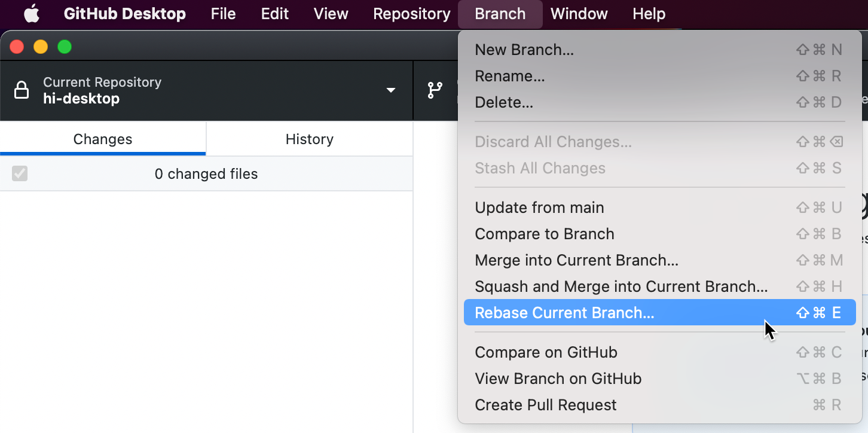Choose Squash and Merge into Current Branch
This screenshot has height=433, width=868.
622,286
